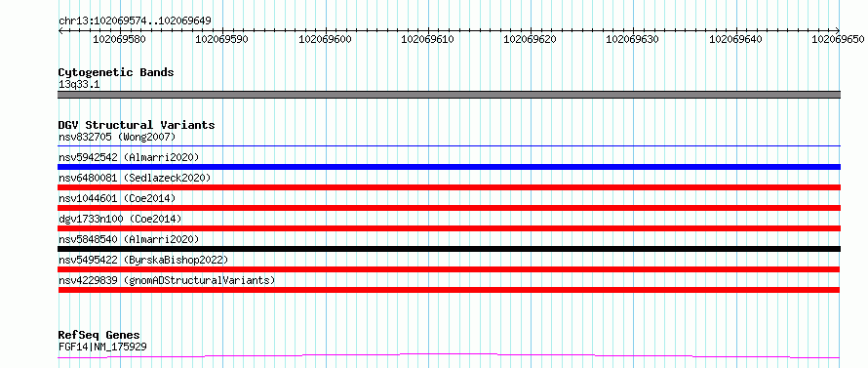Select variant label nsv5848540 (Almarri2020)
868x368 pixels.
[x=129, y=239]
